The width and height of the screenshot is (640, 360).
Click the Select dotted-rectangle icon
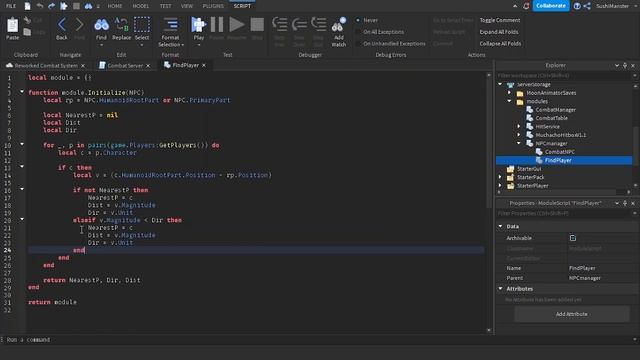point(142,24)
